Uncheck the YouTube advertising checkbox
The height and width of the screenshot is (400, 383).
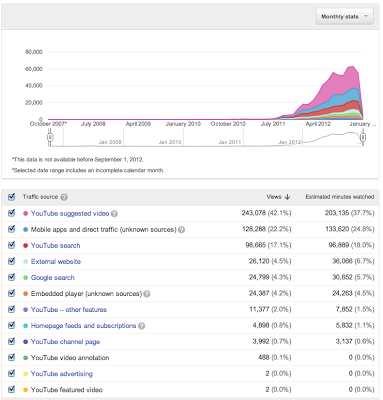click(x=12, y=373)
